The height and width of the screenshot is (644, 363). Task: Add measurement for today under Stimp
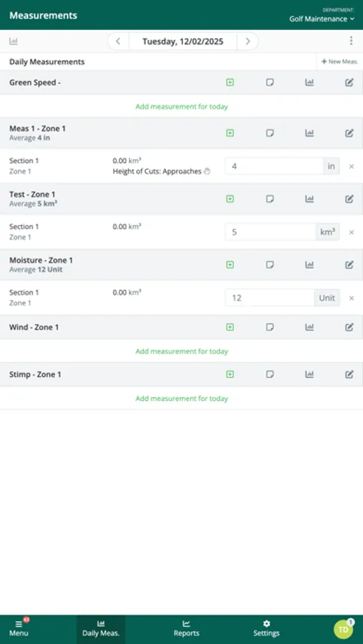point(182,399)
